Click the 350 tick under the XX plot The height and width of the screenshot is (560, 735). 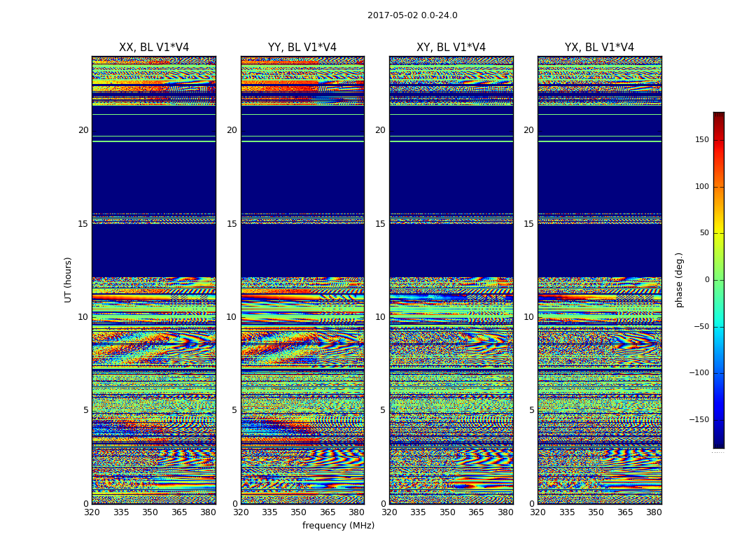tap(150, 512)
